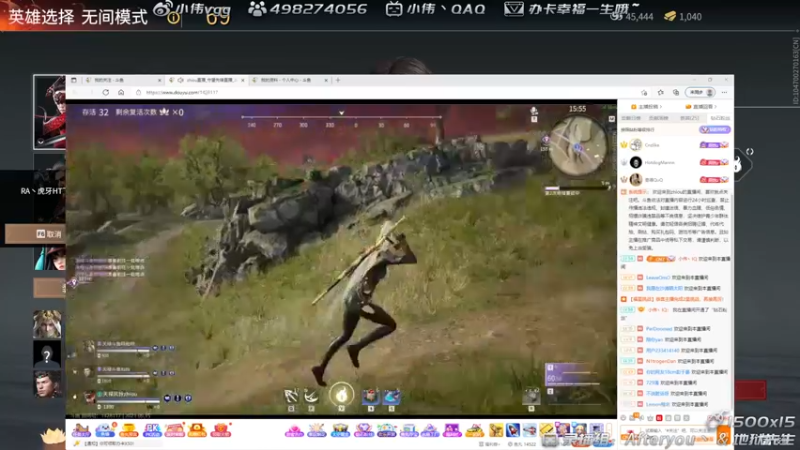The width and height of the screenshot is (800, 450).
Task: Click the microphone icon in the game stream
Action: (x=534, y=111)
